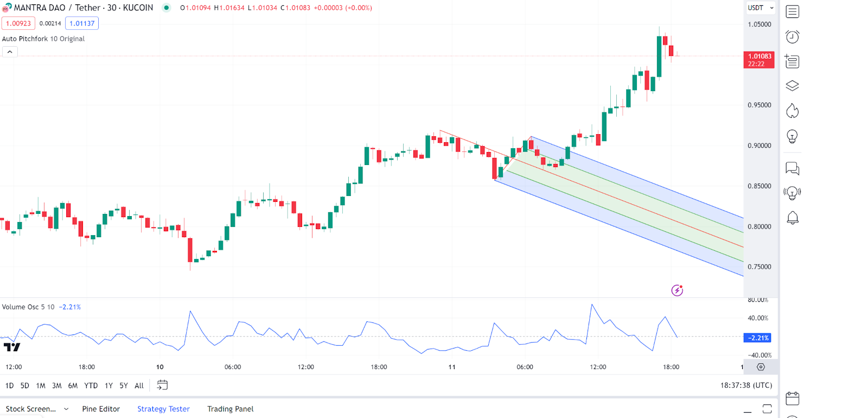
Task: Click the 06:00 label after date 11
Action: click(525, 367)
